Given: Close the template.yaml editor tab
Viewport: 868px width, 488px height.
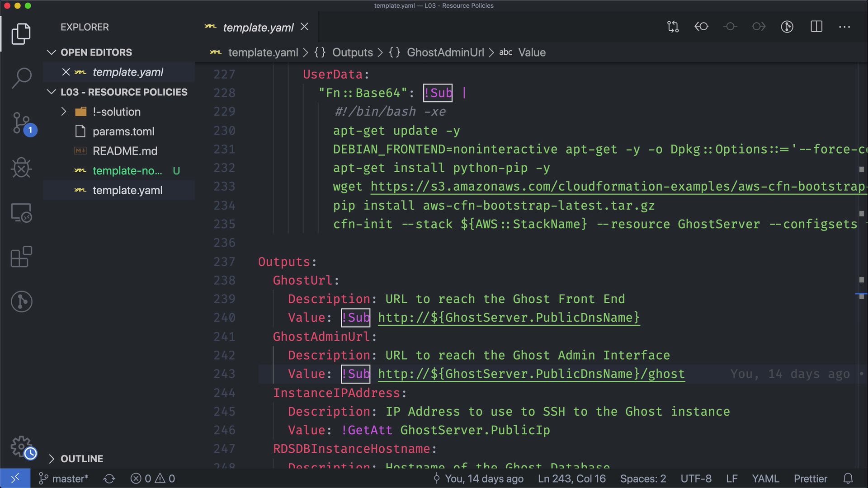Looking at the screenshot, I should point(305,27).
